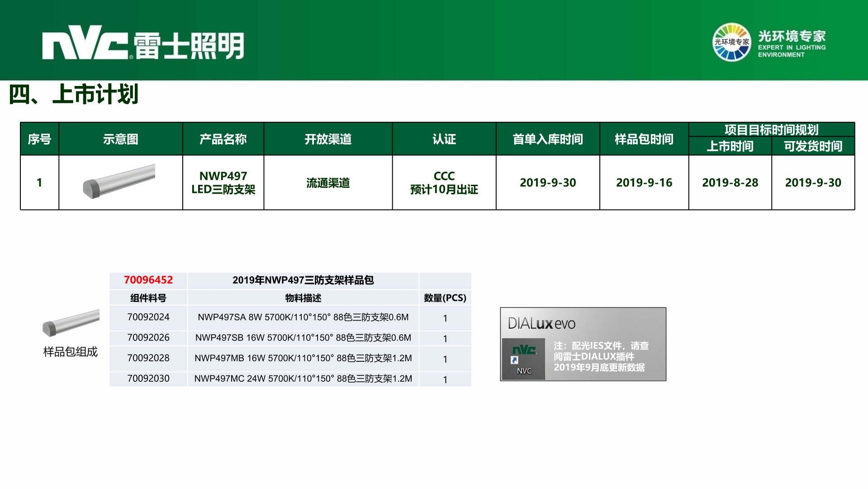Select the NWP497MC 24W description row
Image resolution: width=868 pixels, height=489 pixels.
pos(303,379)
